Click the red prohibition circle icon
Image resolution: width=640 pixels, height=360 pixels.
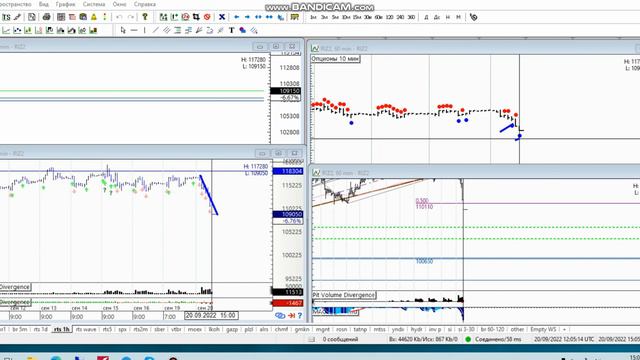click(x=207, y=17)
